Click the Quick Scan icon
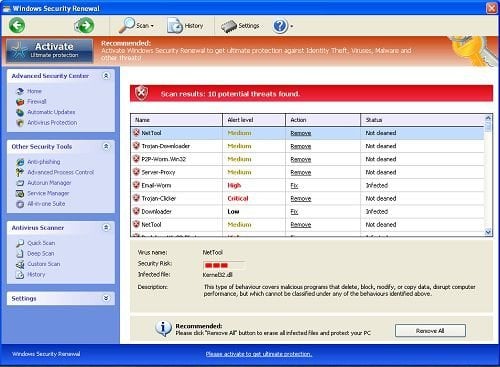This screenshot has height=367, width=500. (x=20, y=243)
